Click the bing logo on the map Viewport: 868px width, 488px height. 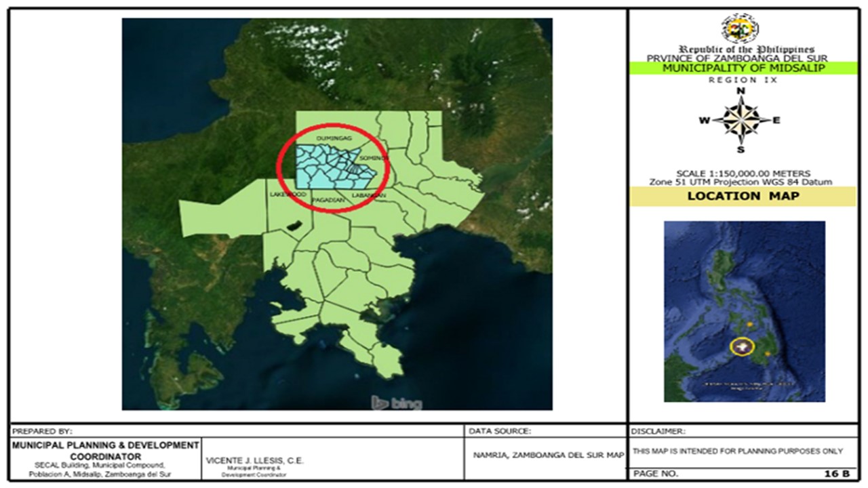[x=397, y=403]
